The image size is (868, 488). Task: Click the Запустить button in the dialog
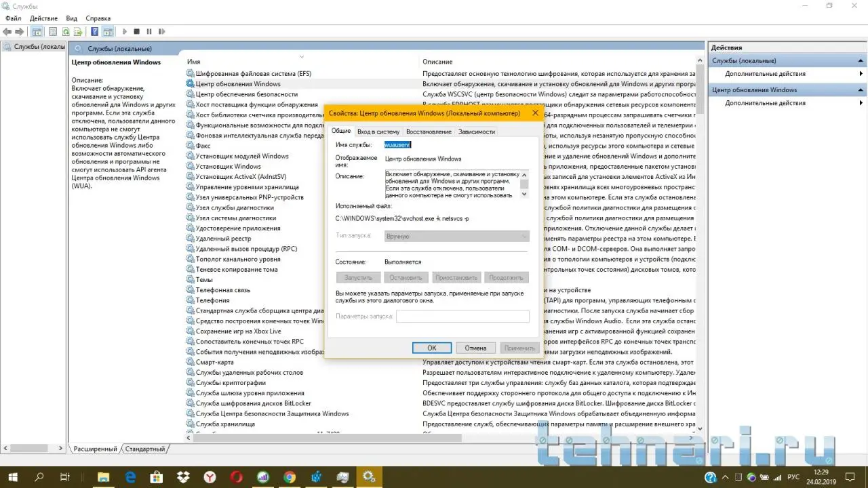tap(359, 277)
